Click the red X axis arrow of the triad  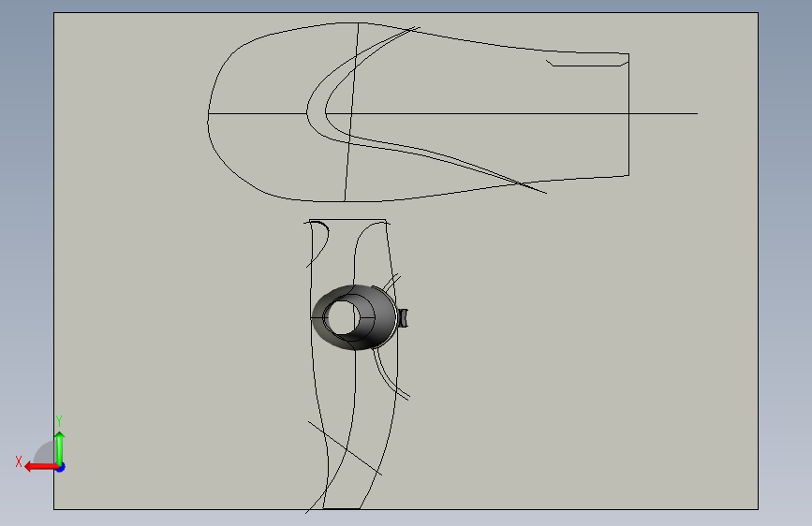pos(40,467)
